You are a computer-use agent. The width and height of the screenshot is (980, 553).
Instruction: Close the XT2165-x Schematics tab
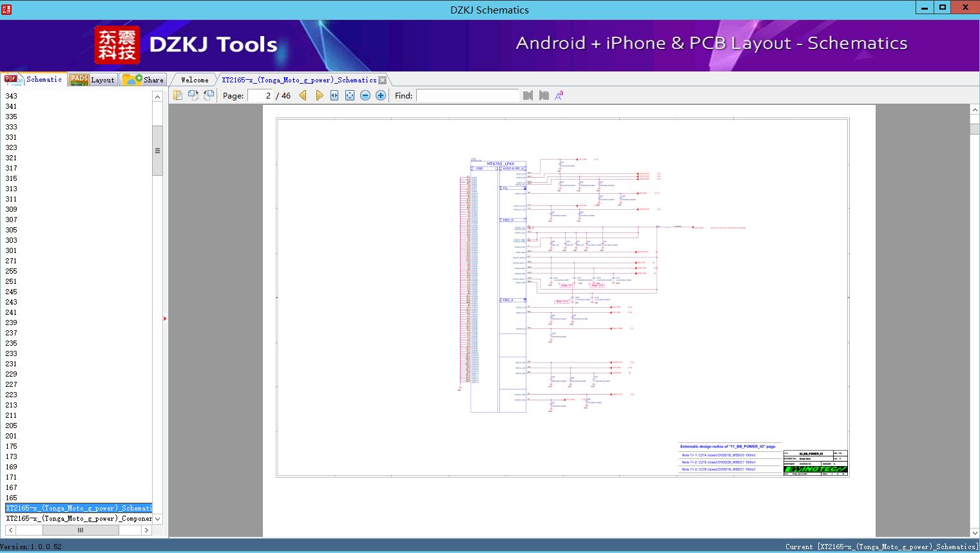click(383, 80)
